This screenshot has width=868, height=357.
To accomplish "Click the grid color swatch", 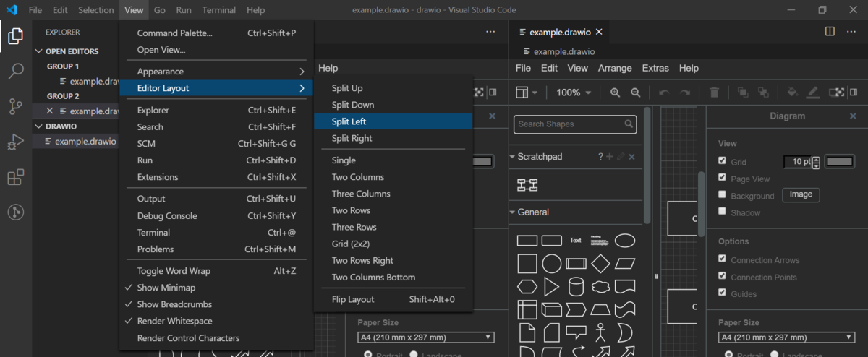I will tap(840, 162).
